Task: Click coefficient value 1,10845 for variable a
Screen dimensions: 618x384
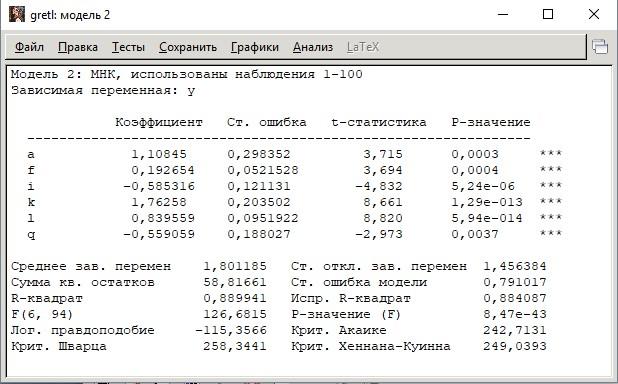Action: point(159,154)
